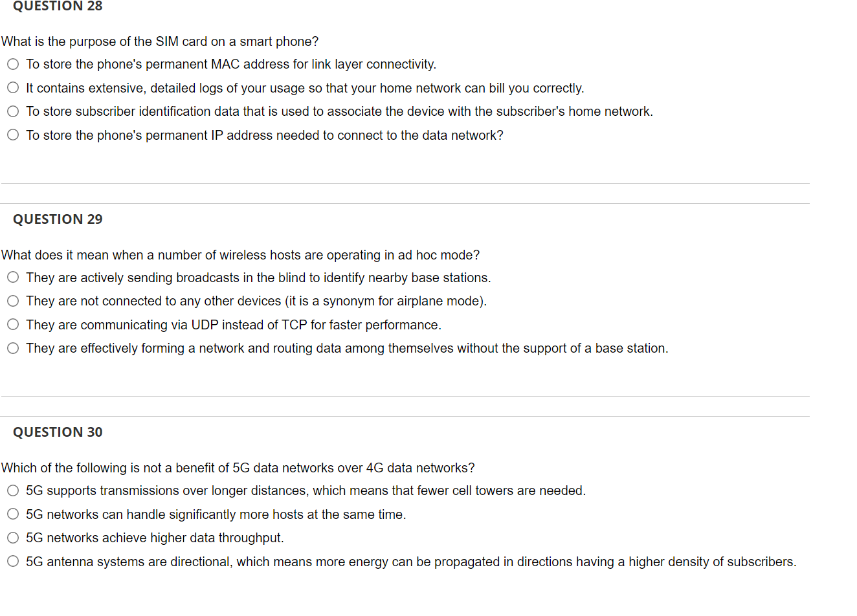Select 'To store subscriber identification data' option
Image resolution: width=857 pixels, height=616 pixels.
coord(13,111)
